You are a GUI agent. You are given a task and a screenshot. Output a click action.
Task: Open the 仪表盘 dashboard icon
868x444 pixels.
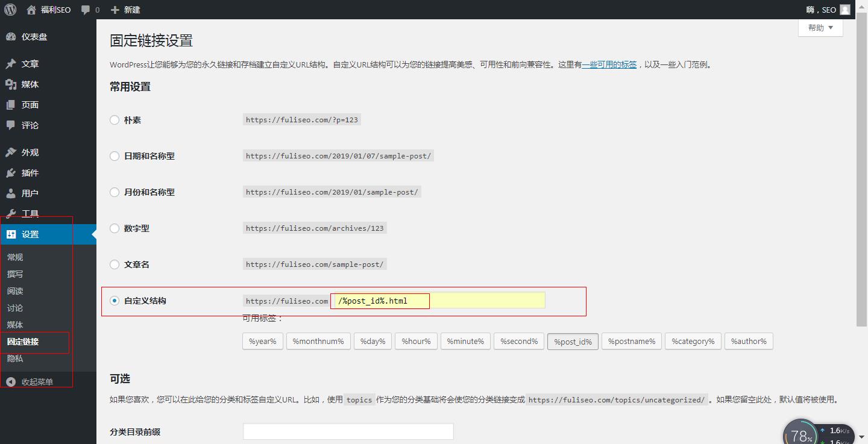point(11,37)
